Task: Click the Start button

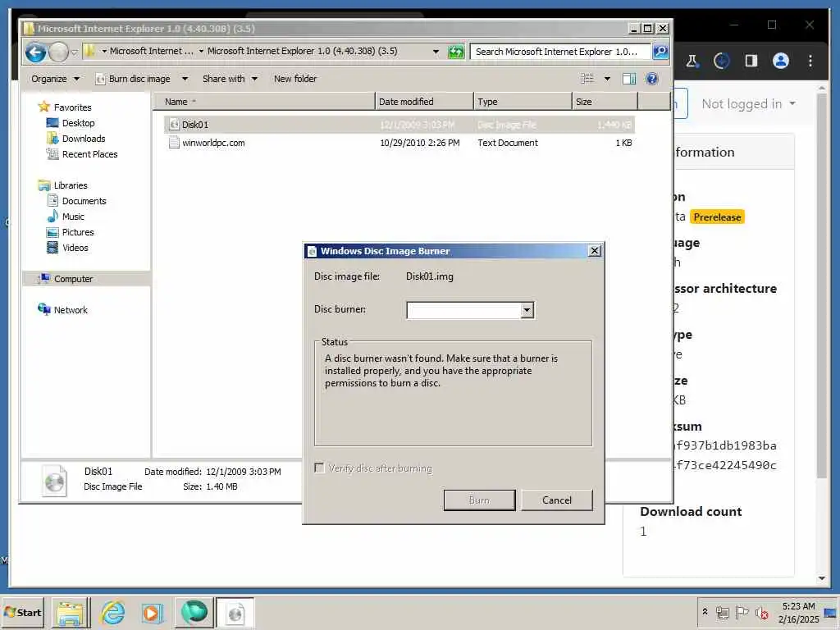Action: click(x=22, y=612)
